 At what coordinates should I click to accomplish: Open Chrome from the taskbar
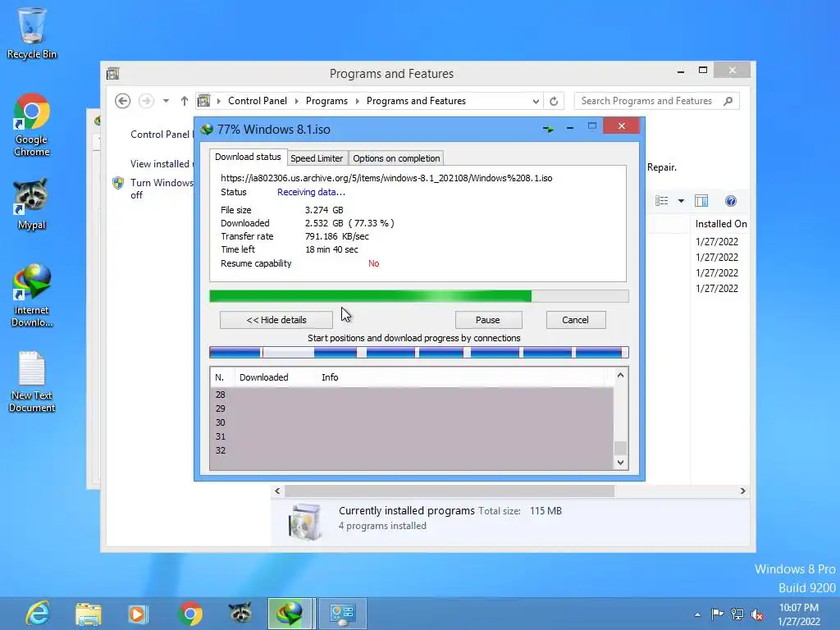(x=190, y=614)
